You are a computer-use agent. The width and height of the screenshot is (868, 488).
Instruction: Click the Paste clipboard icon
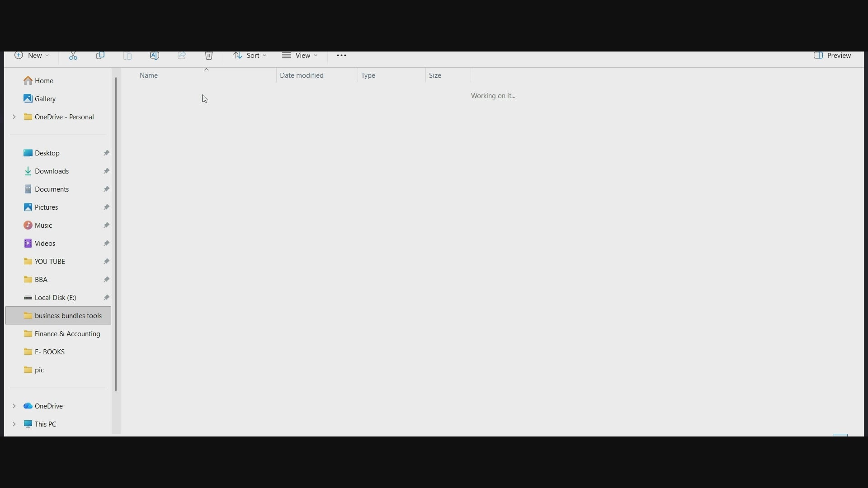[127, 56]
